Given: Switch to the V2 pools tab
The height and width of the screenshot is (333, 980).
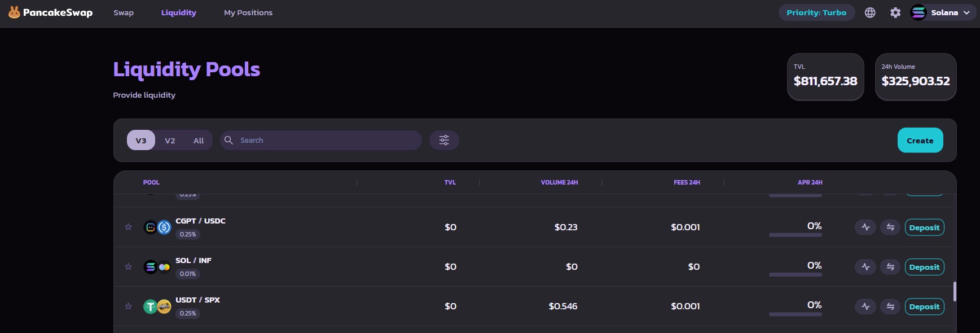Looking at the screenshot, I should [x=170, y=141].
